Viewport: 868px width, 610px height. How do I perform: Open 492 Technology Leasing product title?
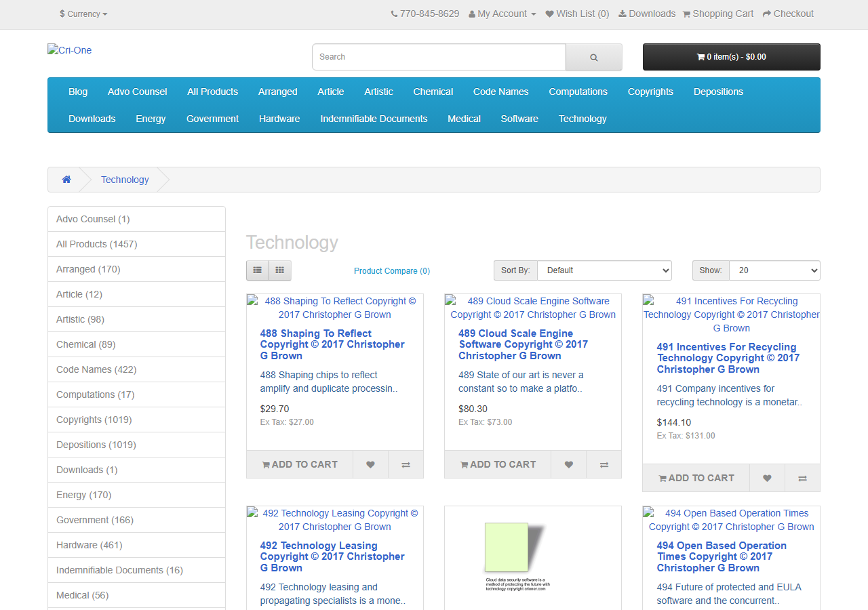pos(332,556)
